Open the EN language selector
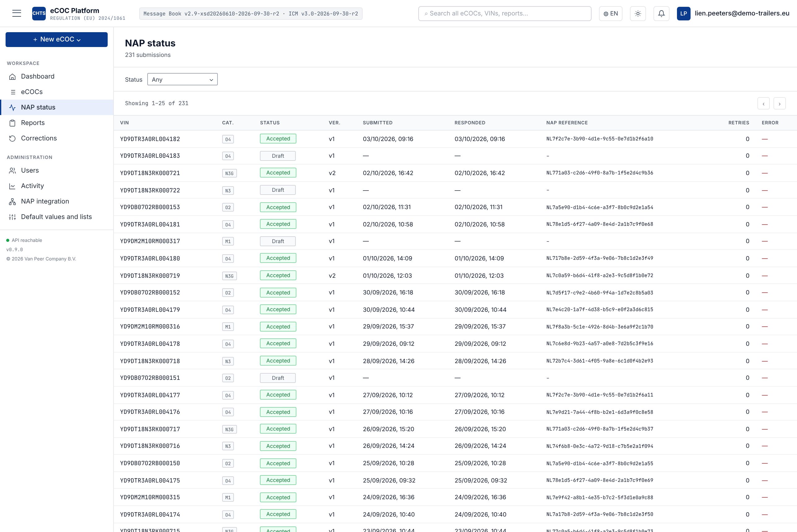The width and height of the screenshot is (797, 532). (x=610, y=14)
